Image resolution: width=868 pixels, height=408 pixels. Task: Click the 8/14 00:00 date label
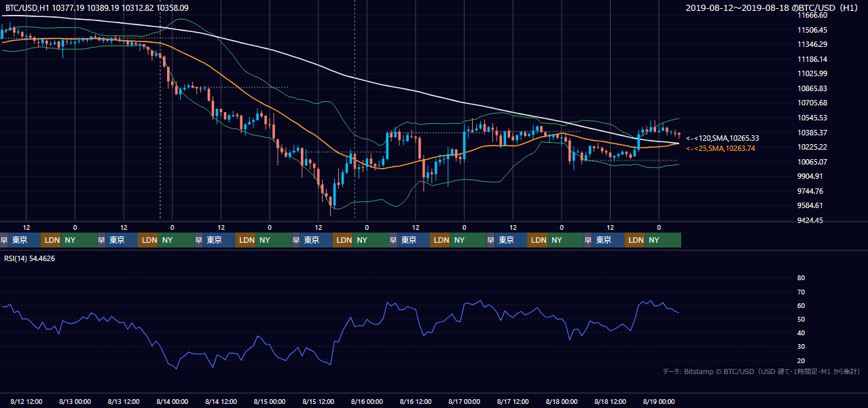(x=173, y=401)
